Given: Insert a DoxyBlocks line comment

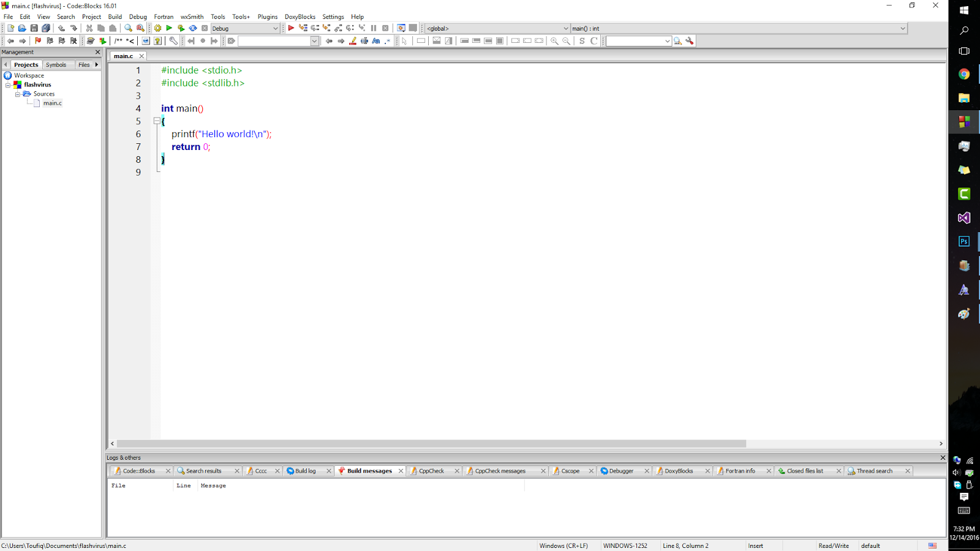Looking at the screenshot, I should pyautogui.click(x=130, y=41).
